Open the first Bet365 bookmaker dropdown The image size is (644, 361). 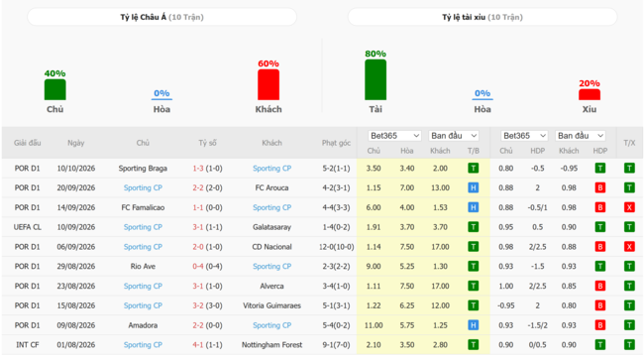tap(394, 136)
